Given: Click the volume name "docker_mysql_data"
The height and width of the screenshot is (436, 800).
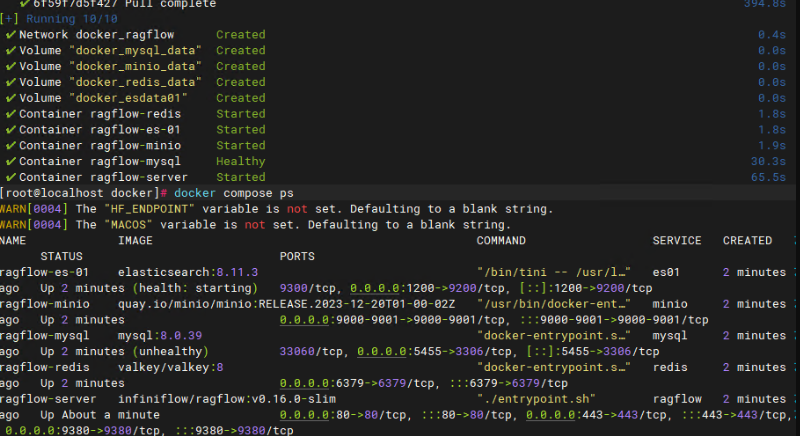Looking at the screenshot, I should [135, 50].
